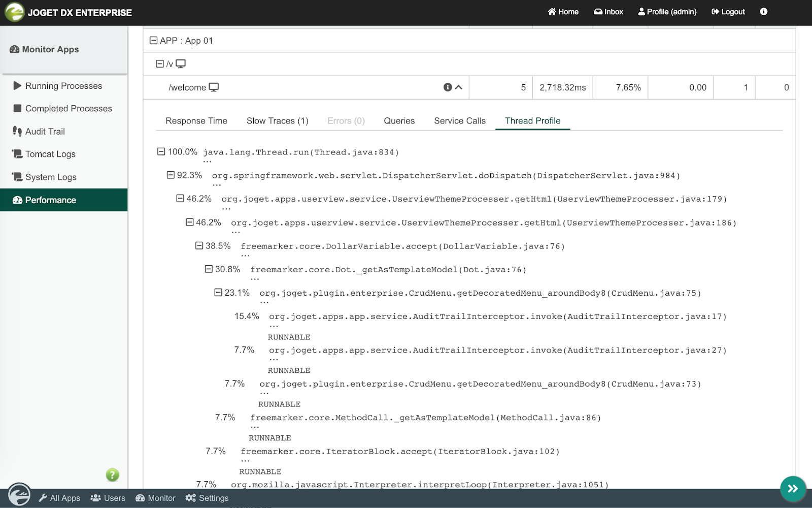Click the monitor icon beside /v
This screenshot has width=812, height=508.
coord(181,64)
